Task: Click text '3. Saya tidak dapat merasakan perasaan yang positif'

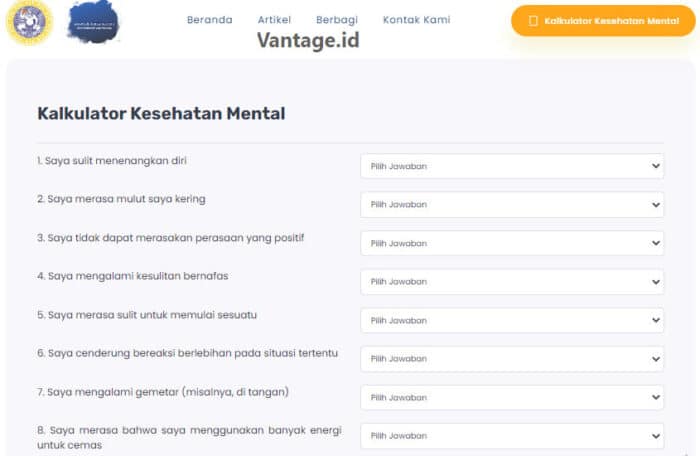Action: 171,238
